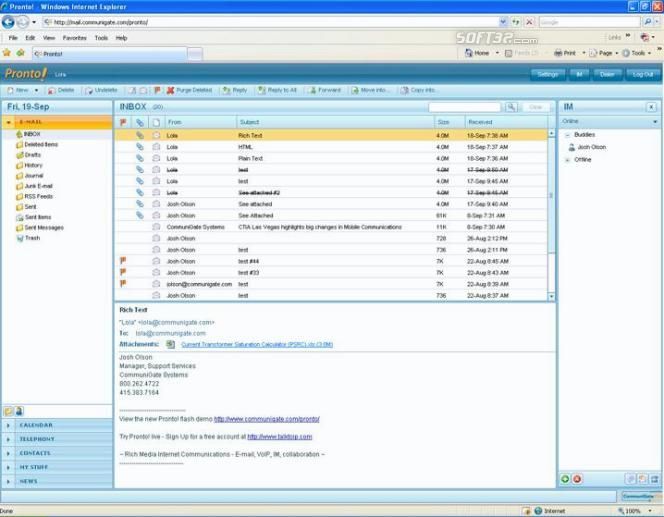Click attachment icon on HTML row
The image size is (664, 517).
pos(139,147)
